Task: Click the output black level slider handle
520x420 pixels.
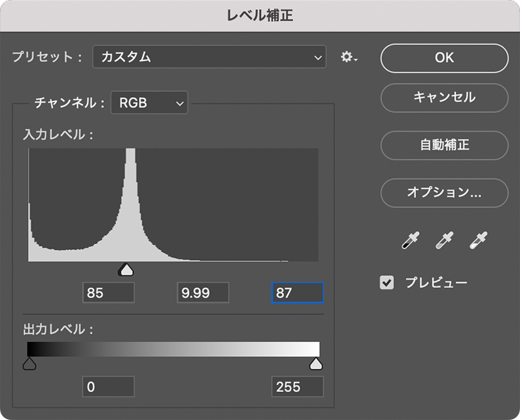Action: click(30, 364)
